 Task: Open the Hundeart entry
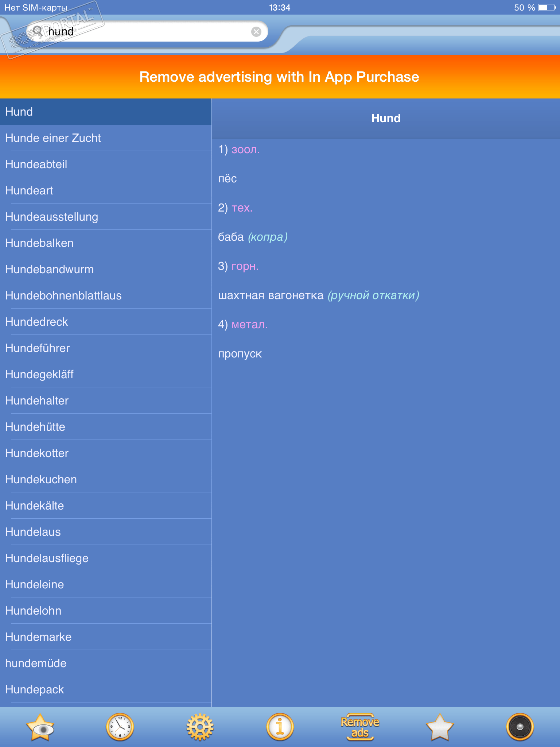(x=106, y=190)
